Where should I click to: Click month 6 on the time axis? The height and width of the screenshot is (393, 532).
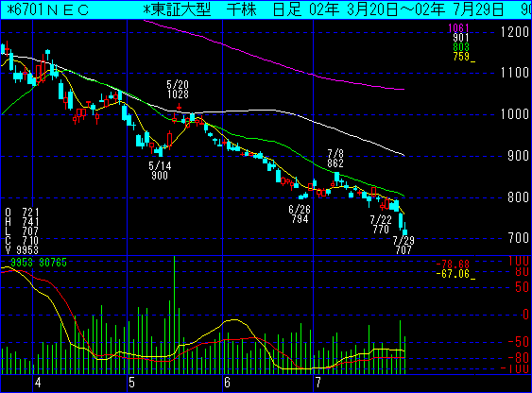(x=227, y=383)
